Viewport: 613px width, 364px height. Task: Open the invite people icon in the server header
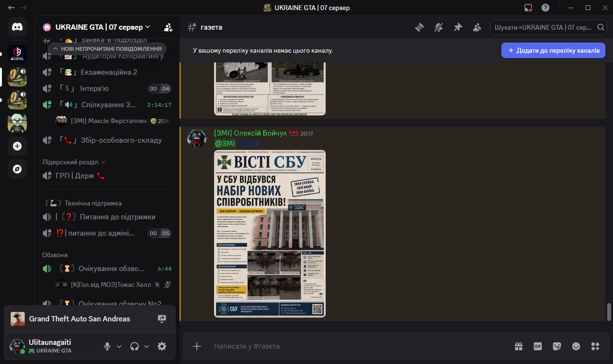pyautogui.click(x=168, y=27)
